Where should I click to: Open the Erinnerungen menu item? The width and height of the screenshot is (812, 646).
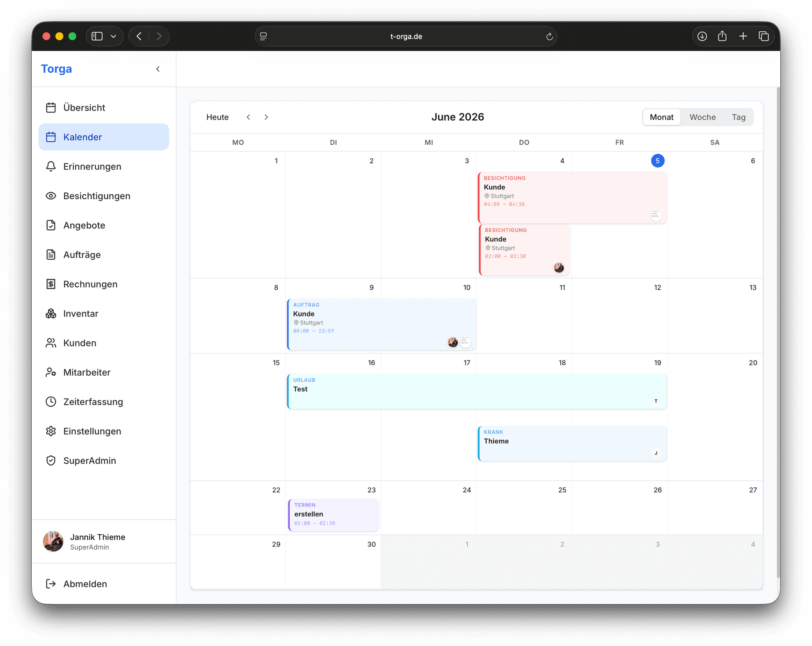click(104, 166)
